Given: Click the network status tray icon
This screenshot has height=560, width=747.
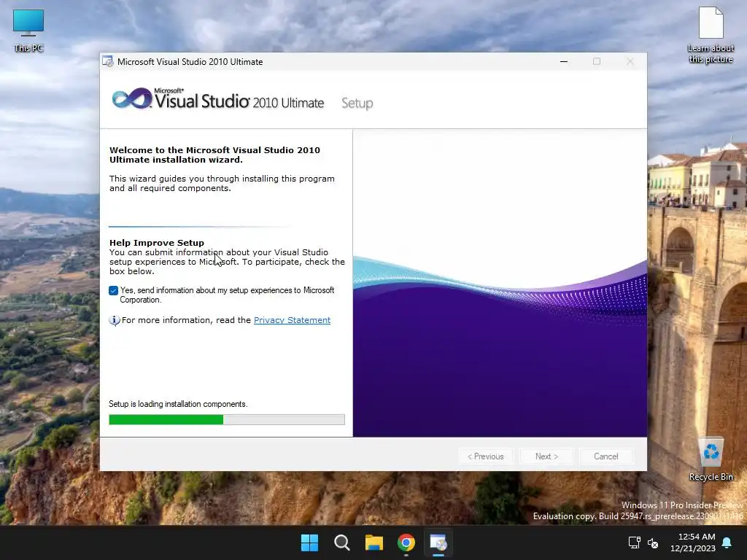Looking at the screenshot, I should coord(634,542).
